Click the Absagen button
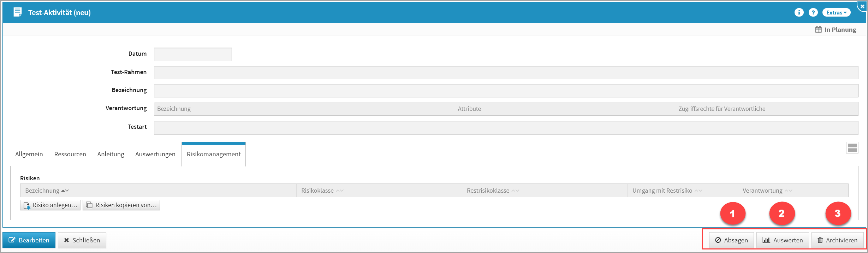 click(x=731, y=240)
